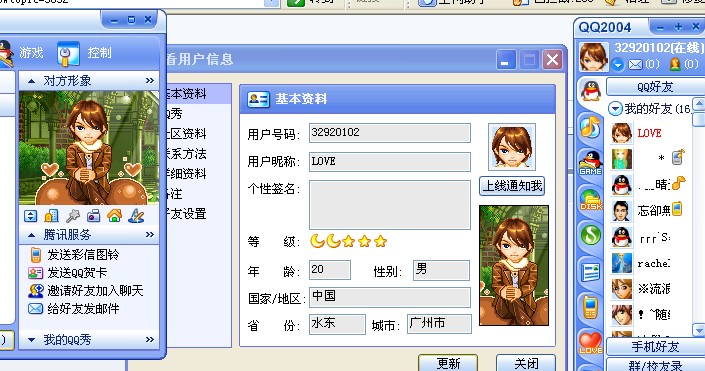Open the music note sidebar icon

pos(590,127)
